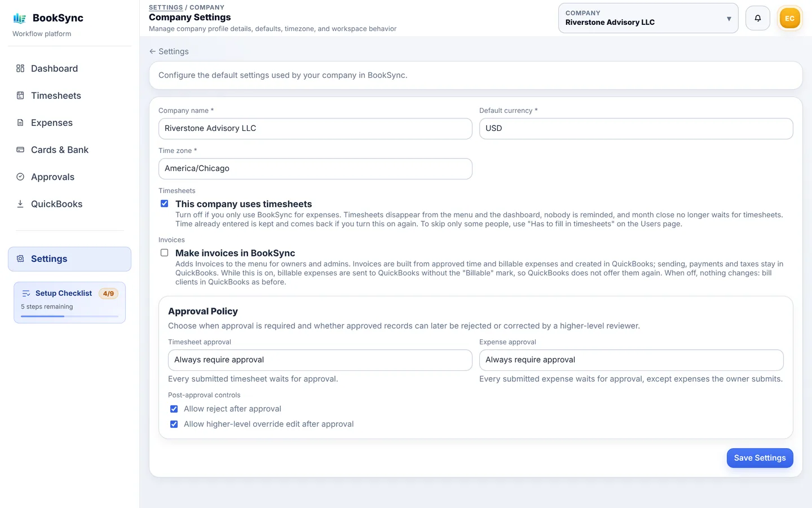This screenshot has height=508, width=812.
Task: Click the 4/9 checklist badge
Action: tap(108, 294)
